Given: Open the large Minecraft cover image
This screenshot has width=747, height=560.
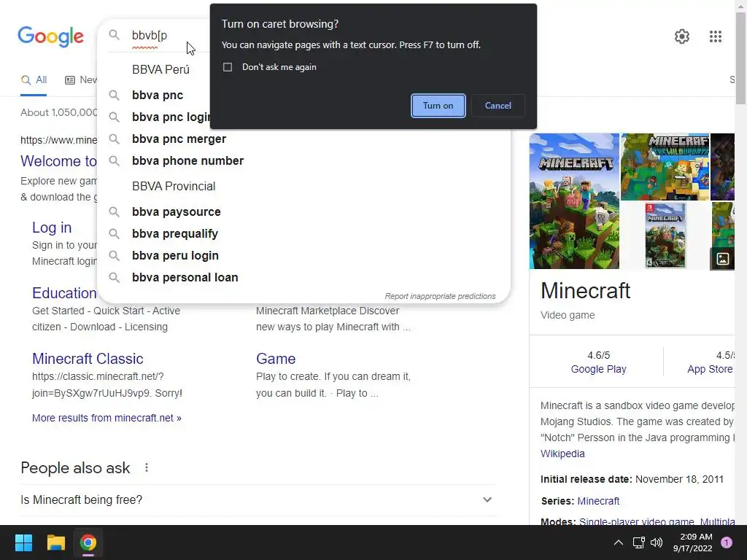Looking at the screenshot, I should click(574, 201).
